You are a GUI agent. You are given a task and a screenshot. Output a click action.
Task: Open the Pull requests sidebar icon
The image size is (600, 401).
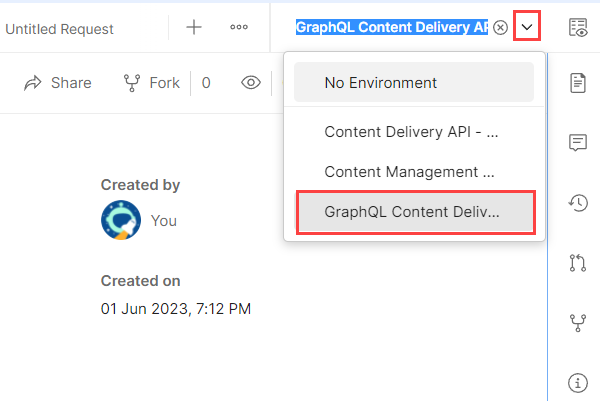(578, 263)
